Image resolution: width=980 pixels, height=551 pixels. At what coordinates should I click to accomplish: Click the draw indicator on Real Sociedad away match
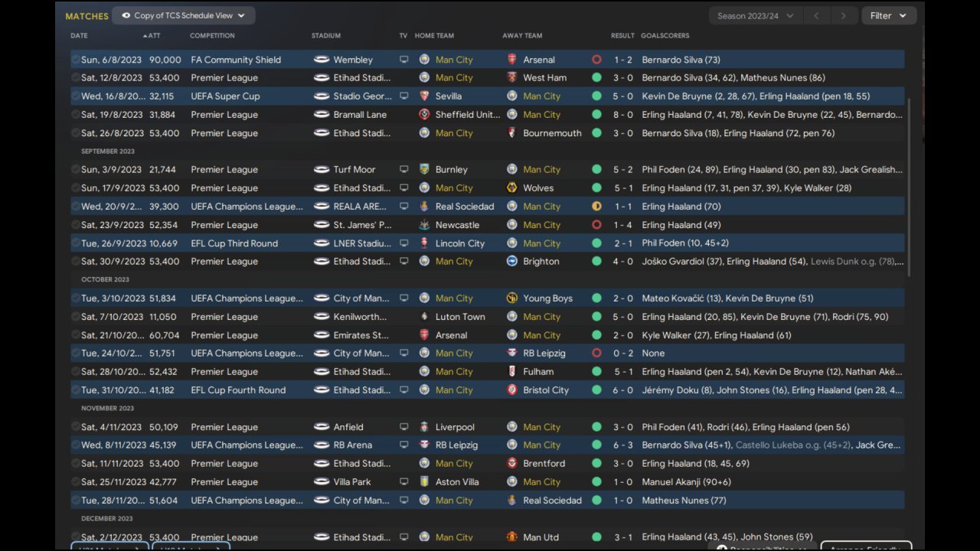[x=596, y=207]
